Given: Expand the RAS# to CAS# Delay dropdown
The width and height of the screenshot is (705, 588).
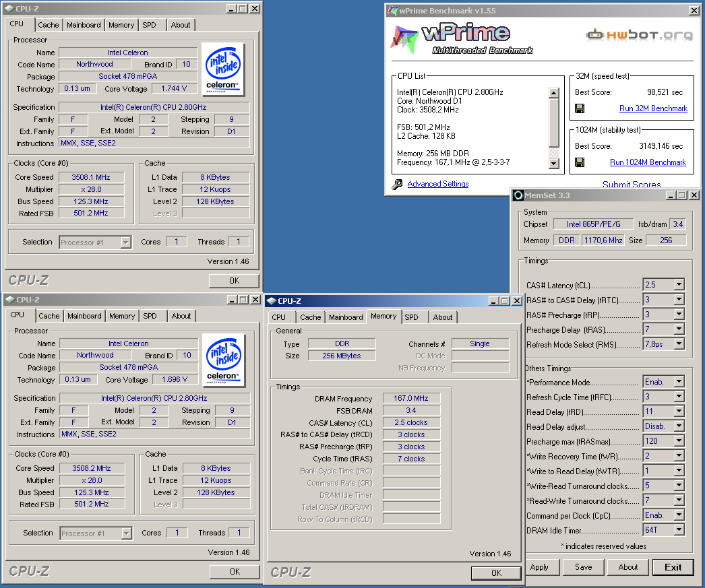Looking at the screenshot, I should click(679, 299).
